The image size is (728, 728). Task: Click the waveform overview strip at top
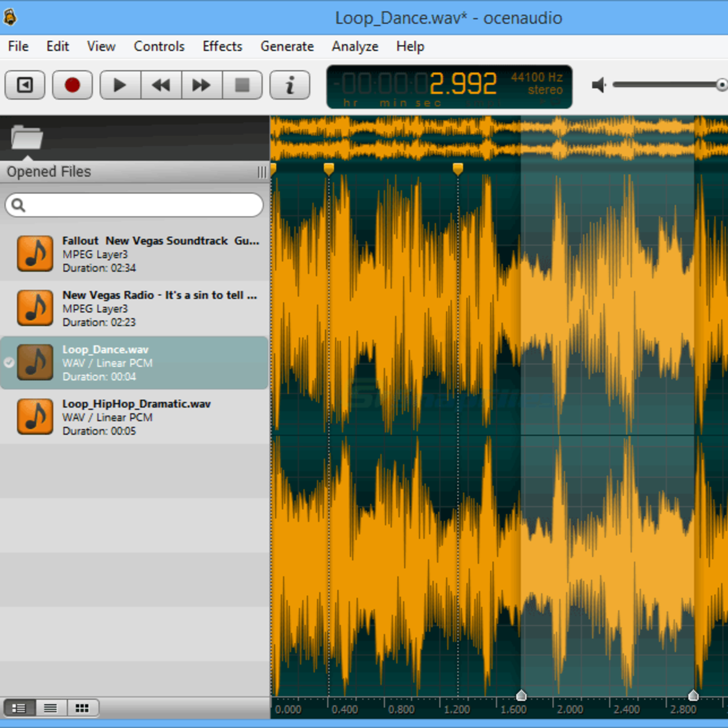[499, 138]
